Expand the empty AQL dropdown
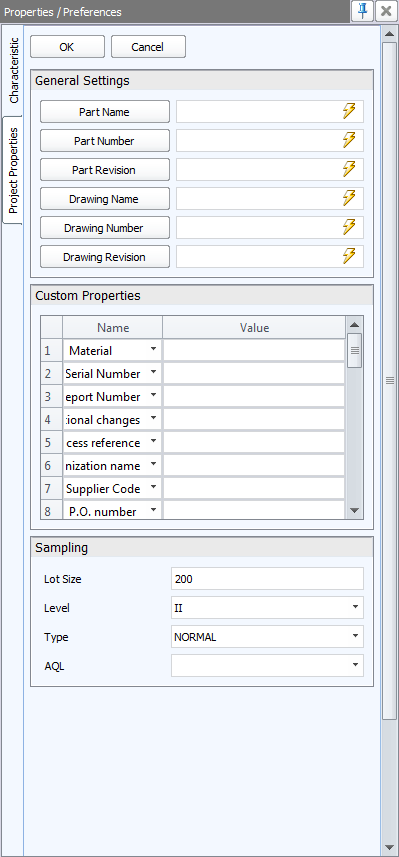The height and width of the screenshot is (857, 399). 355,665
